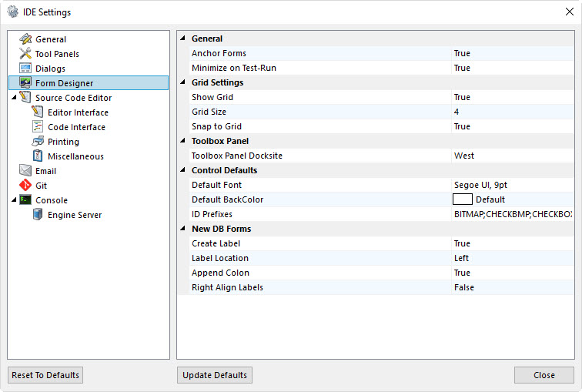Click the Tool Panels wrench icon
The width and height of the screenshot is (582, 392).
tap(25, 53)
